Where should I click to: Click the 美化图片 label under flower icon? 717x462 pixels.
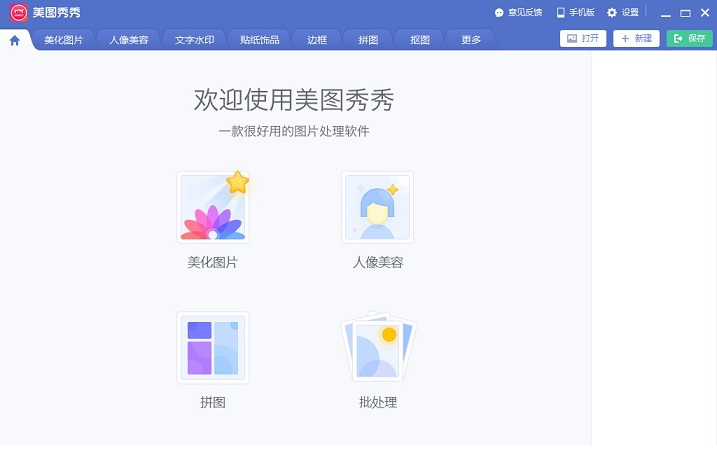pos(213,262)
